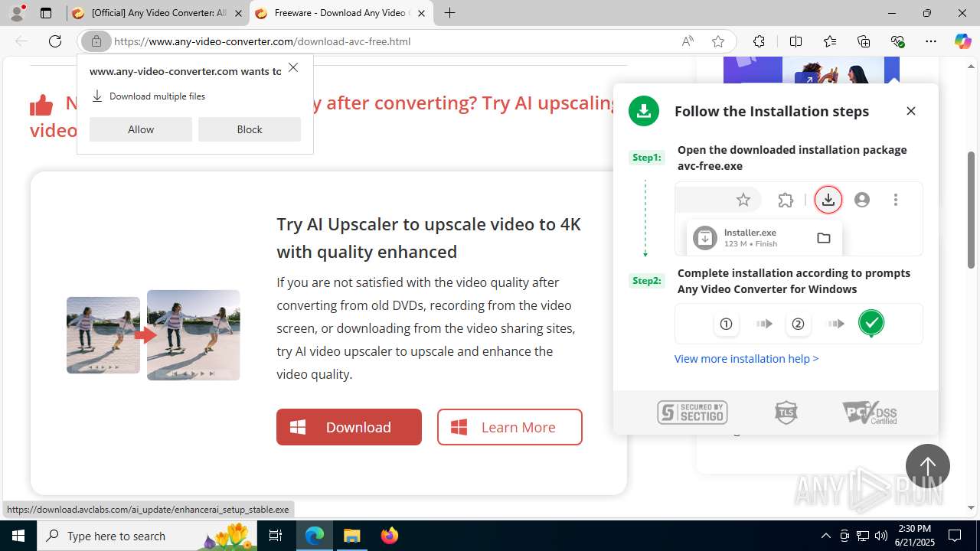Click the Read aloud icon
The image size is (980, 551).
tap(688, 41)
